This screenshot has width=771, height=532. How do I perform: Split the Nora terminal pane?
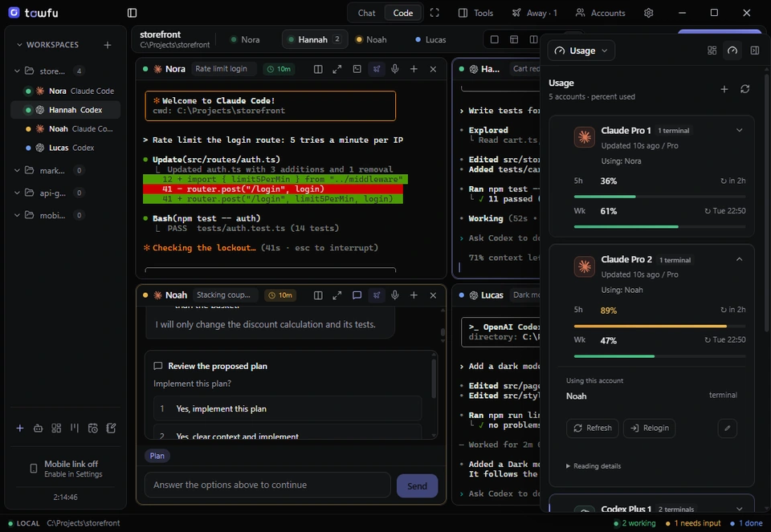point(318,69)
